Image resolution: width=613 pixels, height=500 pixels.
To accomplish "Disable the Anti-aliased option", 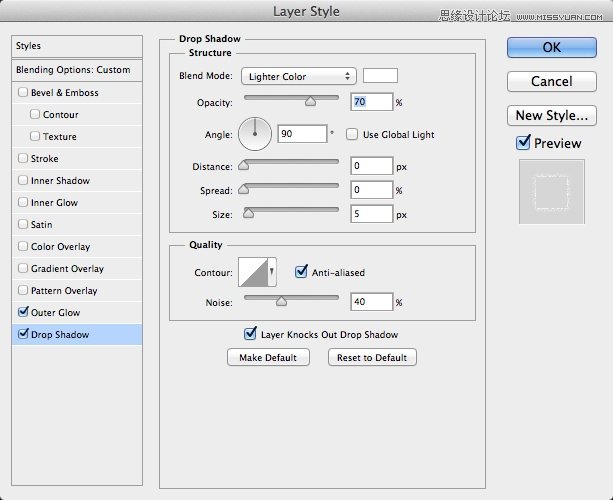I will [302, 271].
